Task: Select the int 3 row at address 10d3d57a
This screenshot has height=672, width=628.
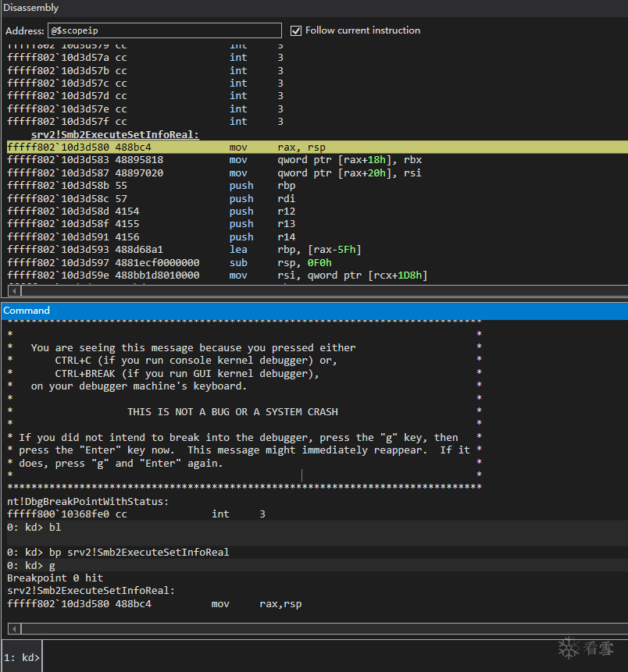Action: [x=145, y=58]
